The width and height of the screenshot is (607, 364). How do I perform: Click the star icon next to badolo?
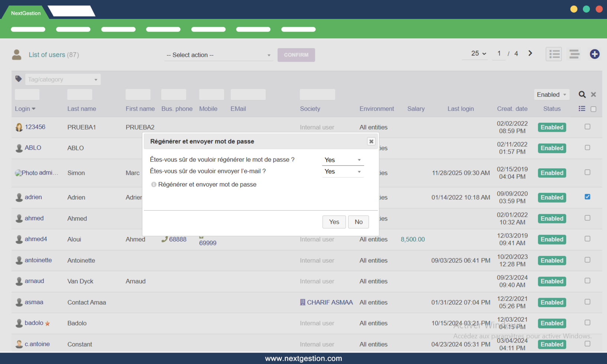click(x=48, y=324)
